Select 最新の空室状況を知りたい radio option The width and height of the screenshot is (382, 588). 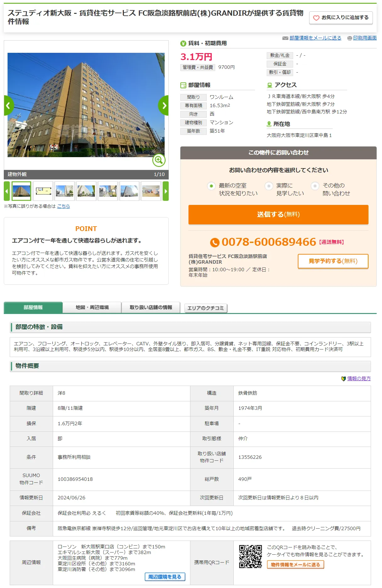click(x=211, y=186)
